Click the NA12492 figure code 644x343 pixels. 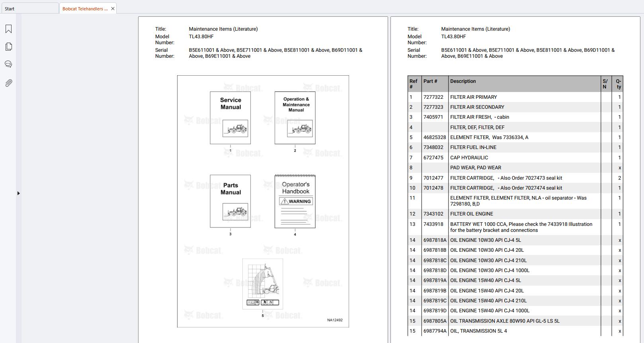click(335, 320)
